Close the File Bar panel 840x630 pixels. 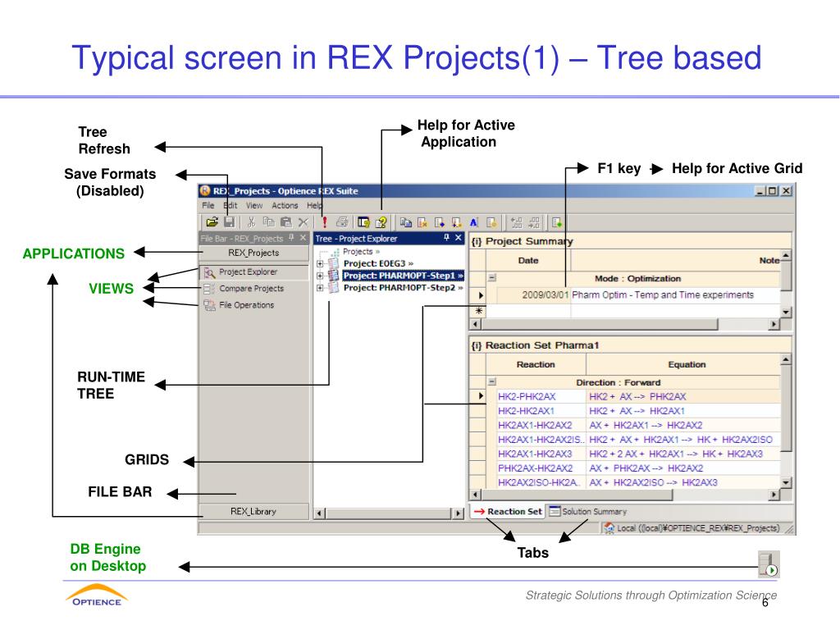(304, 237)
